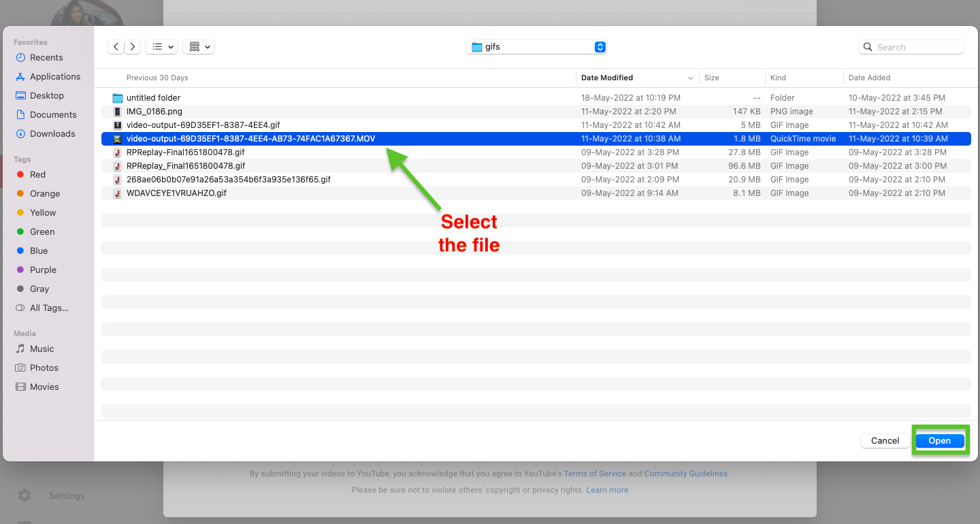The image size is (980, 524).
Task: Click the search magnifier icon
Action: click(x=868, y=46)
